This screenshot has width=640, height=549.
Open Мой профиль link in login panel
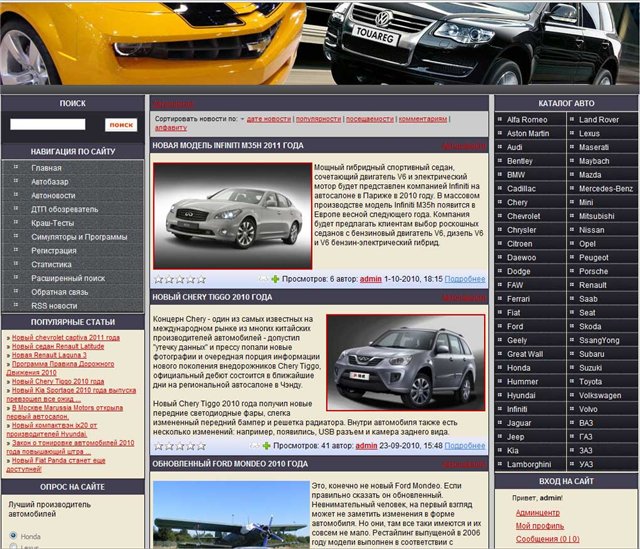[x=538, y=525]
